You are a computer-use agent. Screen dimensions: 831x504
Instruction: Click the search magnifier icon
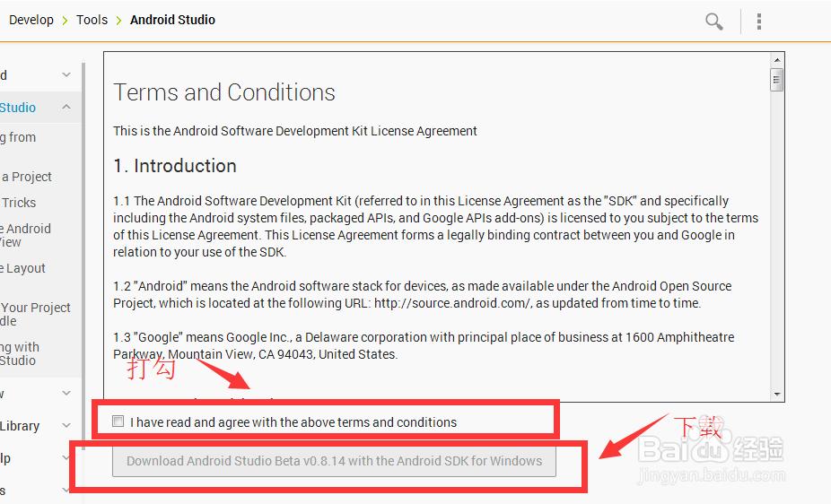(x=713, y=22)
